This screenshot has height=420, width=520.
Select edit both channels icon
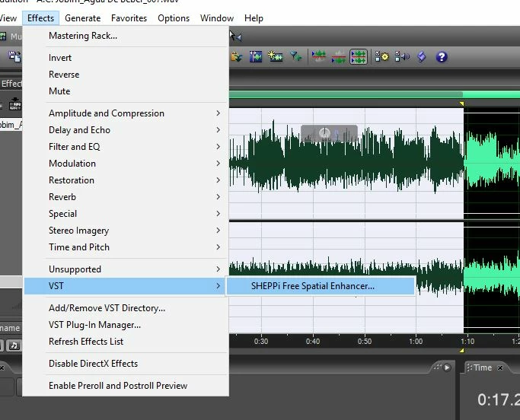(358, 57)
